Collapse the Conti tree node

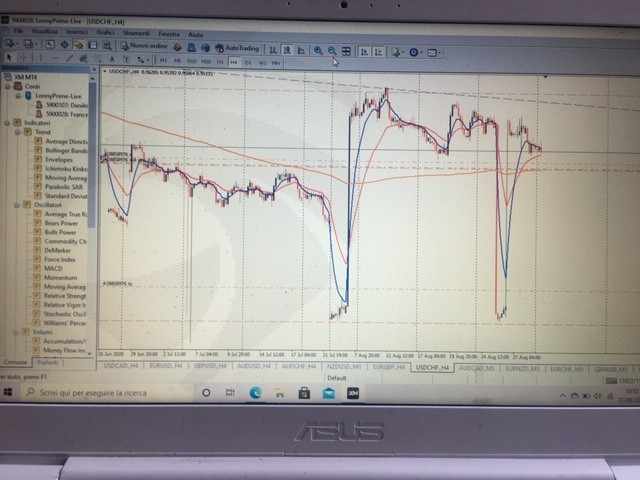coord(7,86)
